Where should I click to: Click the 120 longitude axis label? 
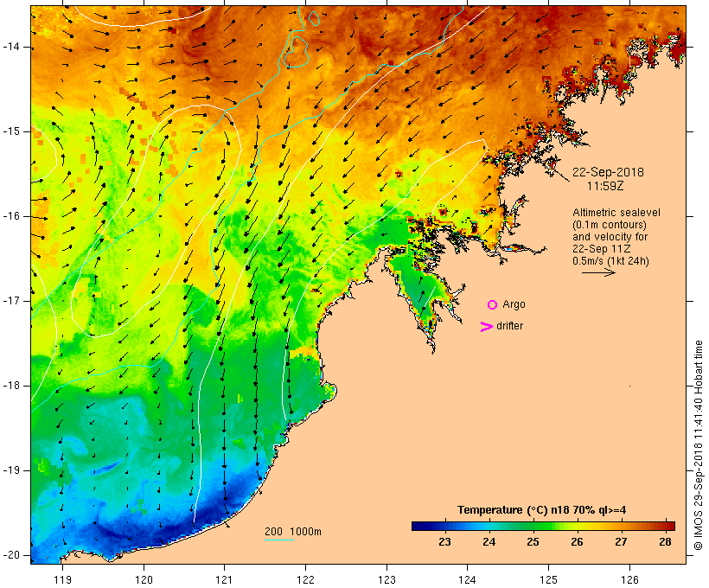[x=144, y=579]
